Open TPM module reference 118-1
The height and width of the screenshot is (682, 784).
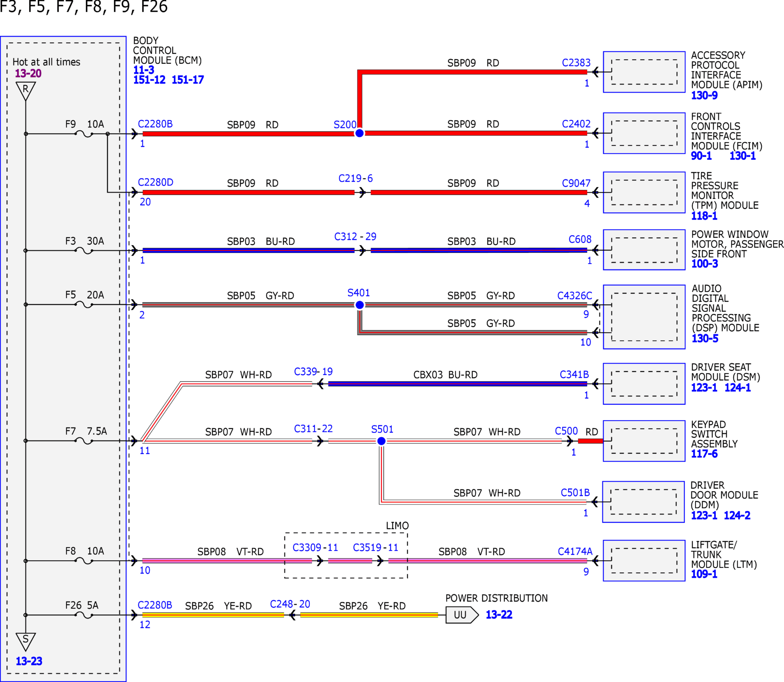click(x=704, y=216)
